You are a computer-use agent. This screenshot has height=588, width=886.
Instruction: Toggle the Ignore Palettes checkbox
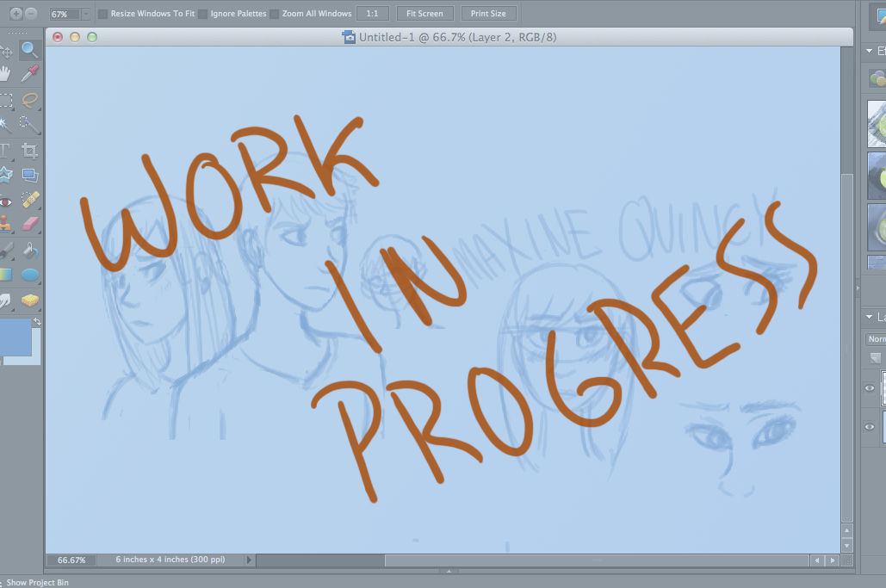(x=202, y=14)
